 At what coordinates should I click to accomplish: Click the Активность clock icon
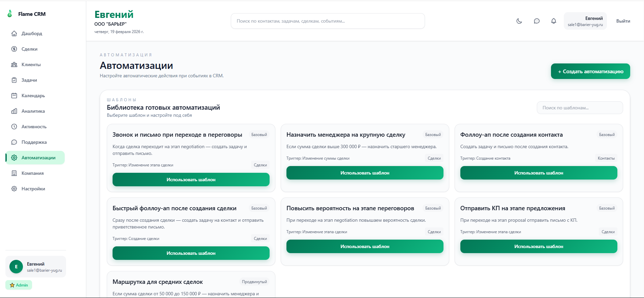pyautogui.click(x=14, y=127)
